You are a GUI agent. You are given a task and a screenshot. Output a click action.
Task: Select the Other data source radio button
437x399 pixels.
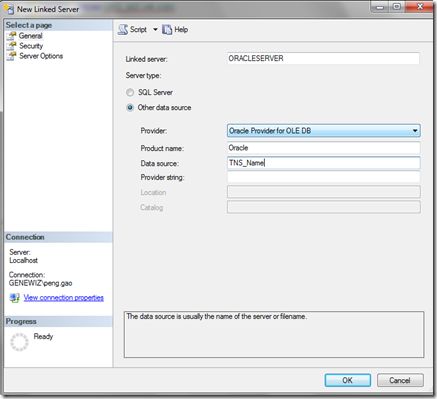pyautogui.click(x=130, y=108)
